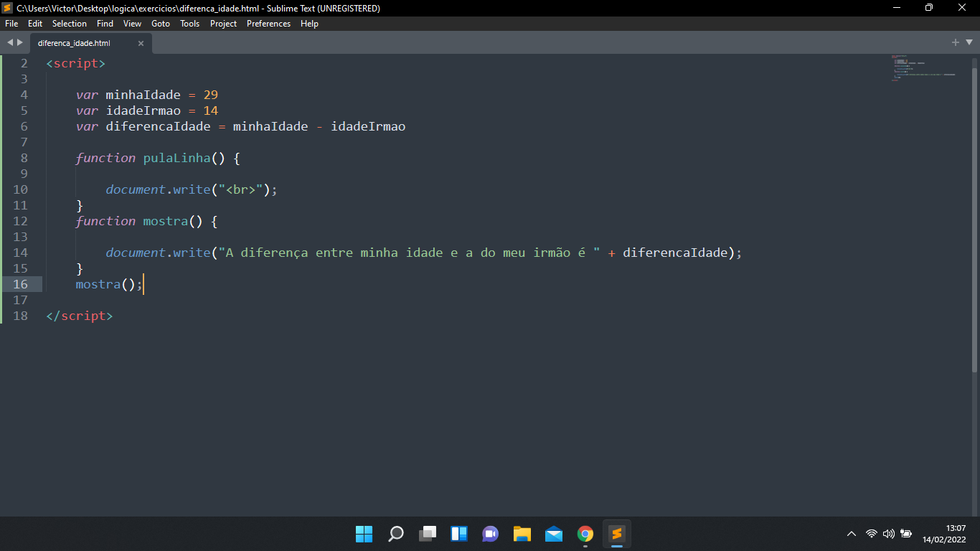
Task: Click the minhaIdade variable declaration
Action: click(x=143, y=95)
